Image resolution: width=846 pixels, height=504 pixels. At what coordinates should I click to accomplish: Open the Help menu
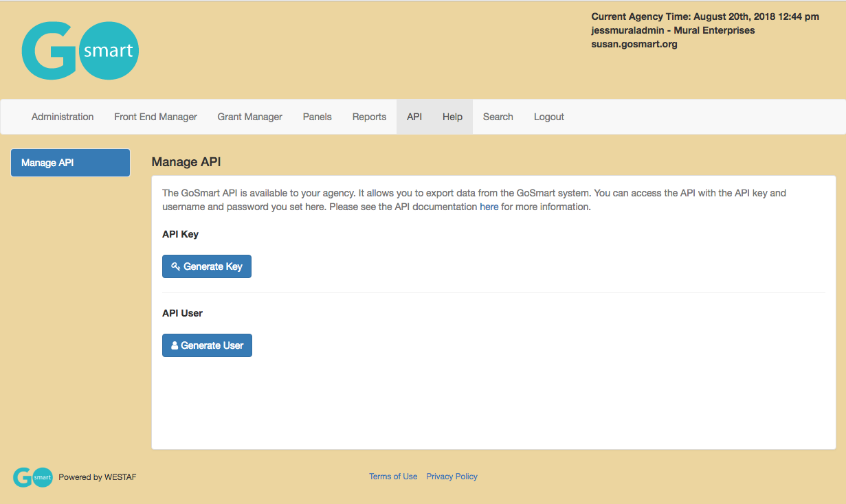coord(452,117)
